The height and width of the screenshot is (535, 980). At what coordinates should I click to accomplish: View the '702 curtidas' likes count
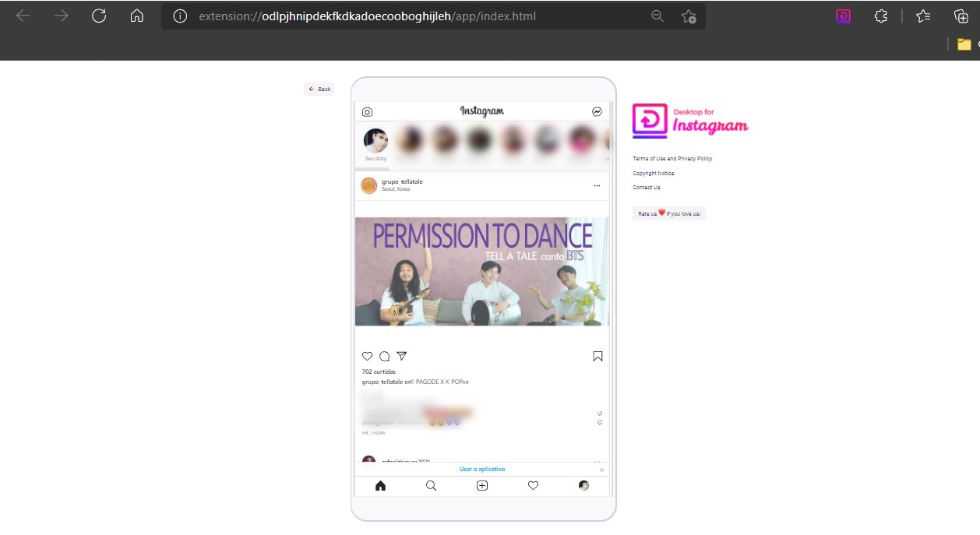tap(379, 372)
